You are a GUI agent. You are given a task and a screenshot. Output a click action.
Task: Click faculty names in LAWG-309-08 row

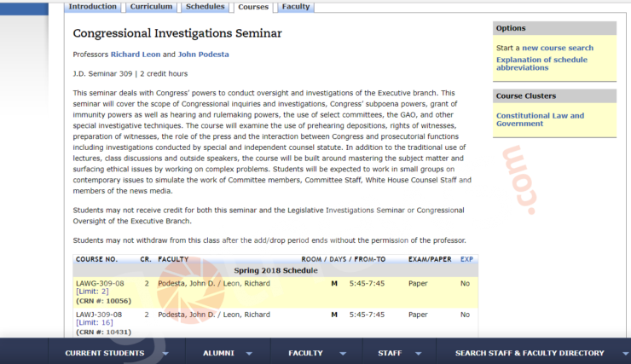tap(214, 283)
